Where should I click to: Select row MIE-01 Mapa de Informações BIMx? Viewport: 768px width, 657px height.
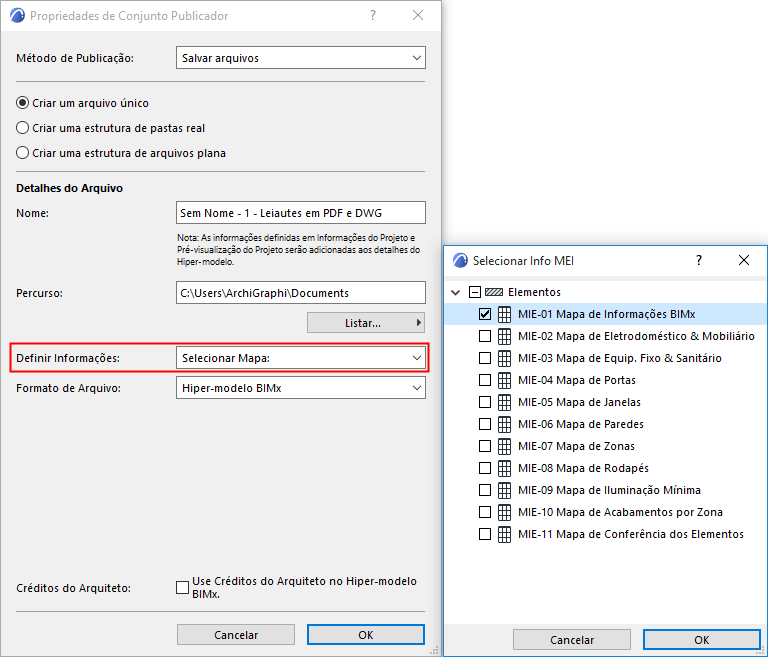point(605,314)
